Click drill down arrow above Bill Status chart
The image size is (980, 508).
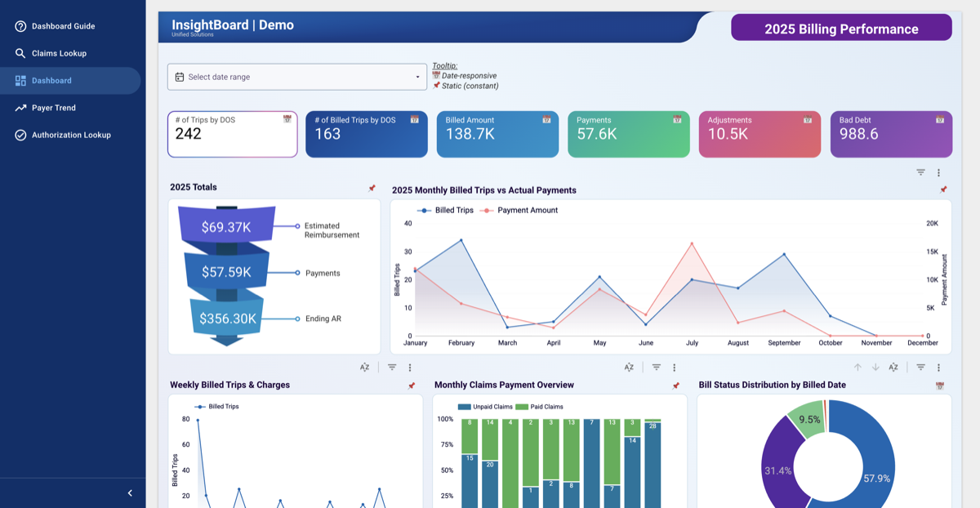coord(875,368)
